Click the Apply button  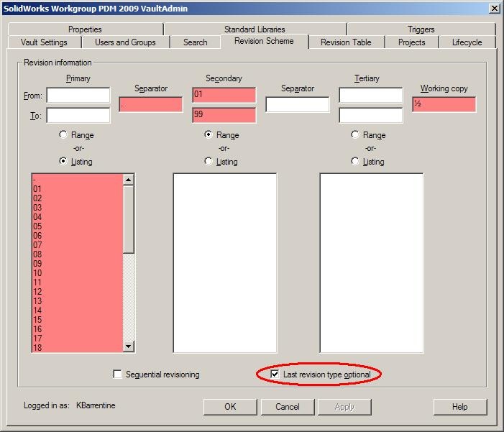pos(344,407)
